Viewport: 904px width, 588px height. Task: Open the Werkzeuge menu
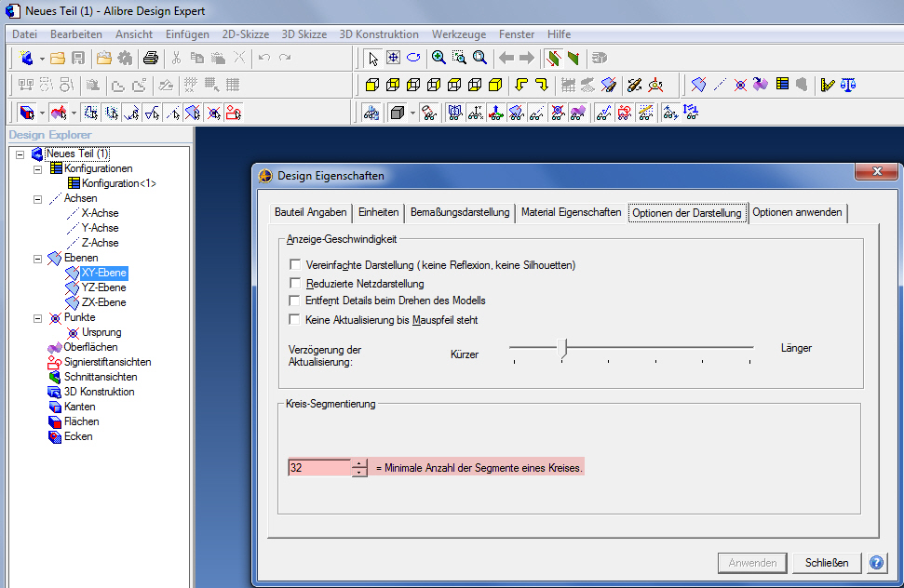pyautogui.click(x=459, y=34)
